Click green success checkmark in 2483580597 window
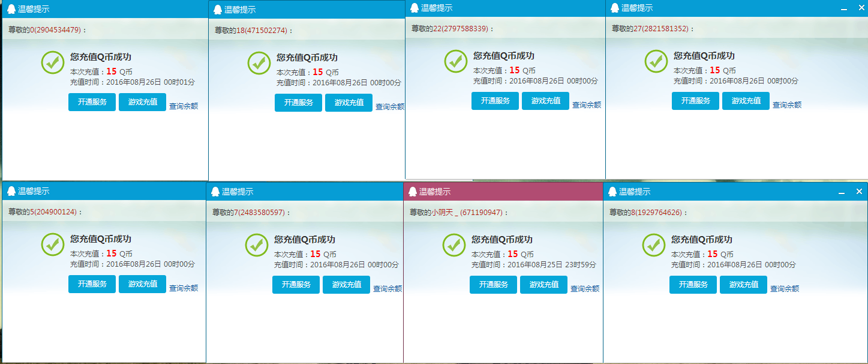868x364 pixels. [257, 245]
